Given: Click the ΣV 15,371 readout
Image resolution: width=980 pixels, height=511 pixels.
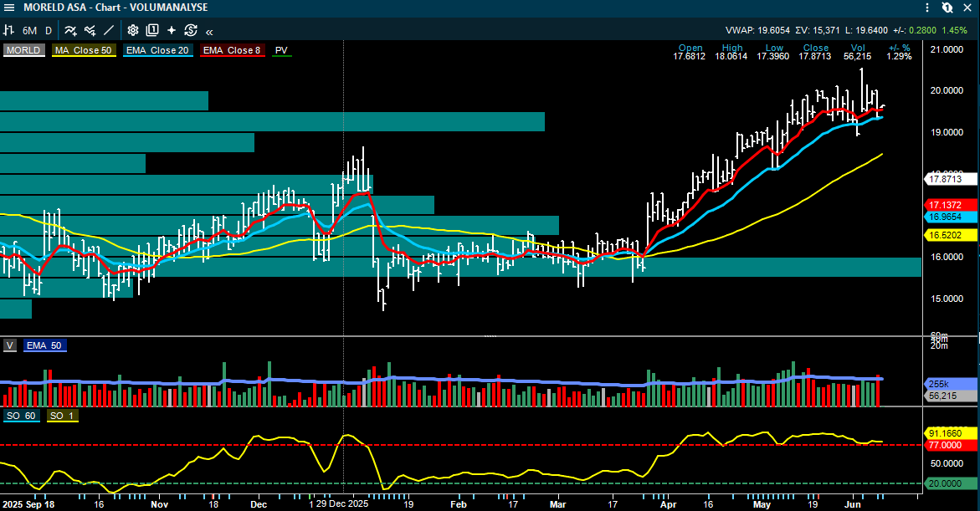Looking at the screenshot, I should (818, 31).
